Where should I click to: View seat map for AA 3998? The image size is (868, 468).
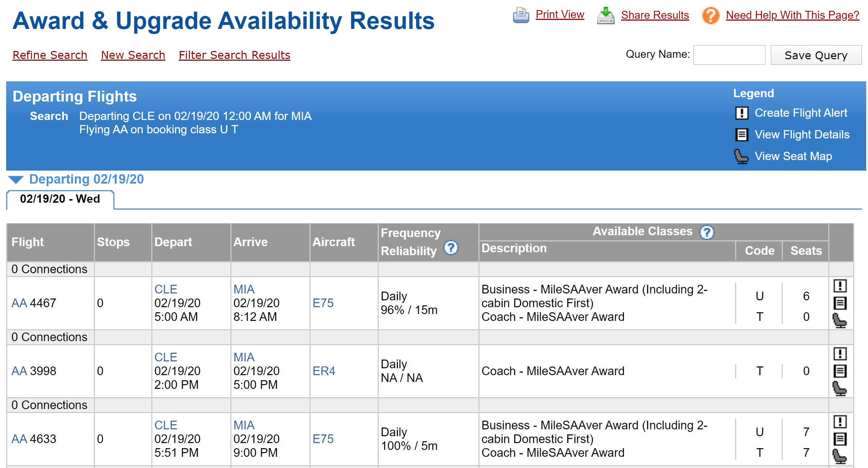pos(839,388)
